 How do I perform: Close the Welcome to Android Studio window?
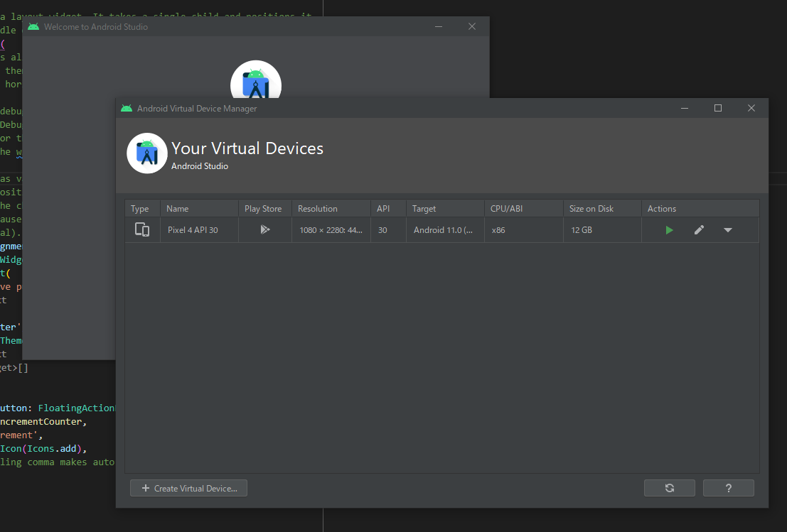tap(472, 26)
